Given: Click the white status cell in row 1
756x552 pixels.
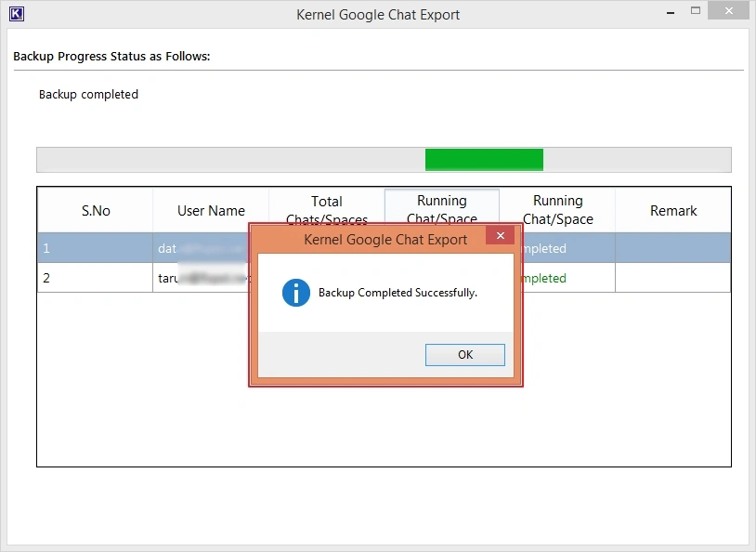Looking at the screenshot, I should tap(569, 248).
